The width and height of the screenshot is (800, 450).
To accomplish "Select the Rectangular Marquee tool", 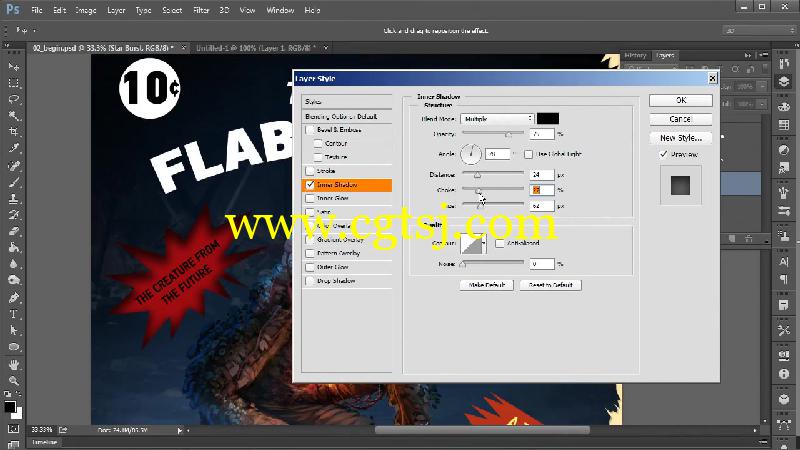I will [14, 83].
